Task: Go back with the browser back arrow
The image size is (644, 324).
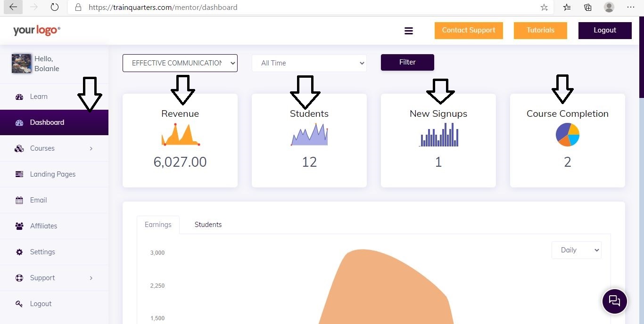Action: (x=13, y=7)
